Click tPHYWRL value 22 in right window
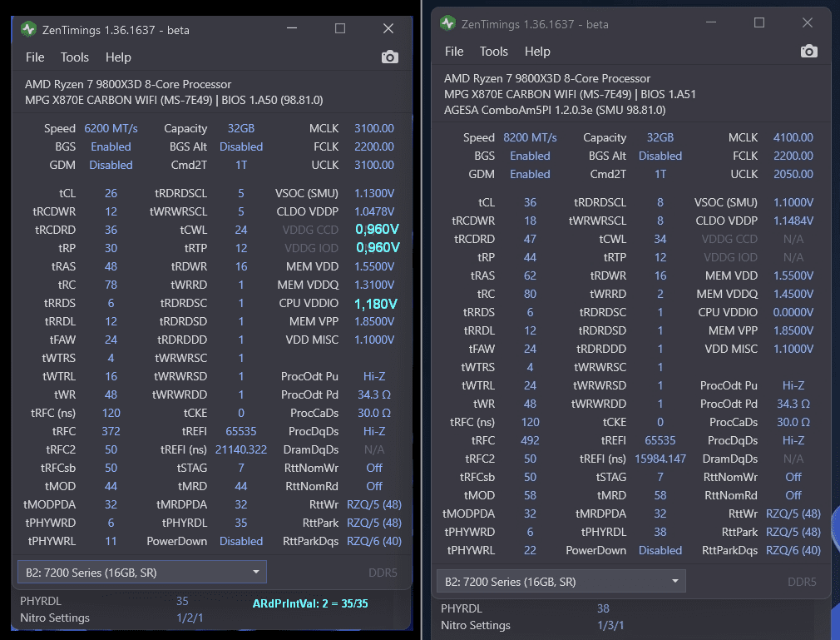Screen dimensions: 840x640 tap(530, 550)
